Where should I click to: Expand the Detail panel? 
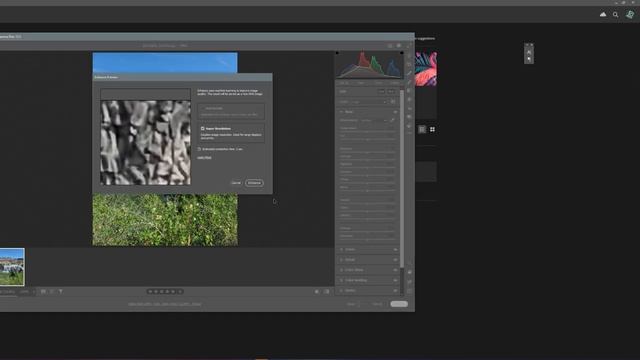[341, 260]
